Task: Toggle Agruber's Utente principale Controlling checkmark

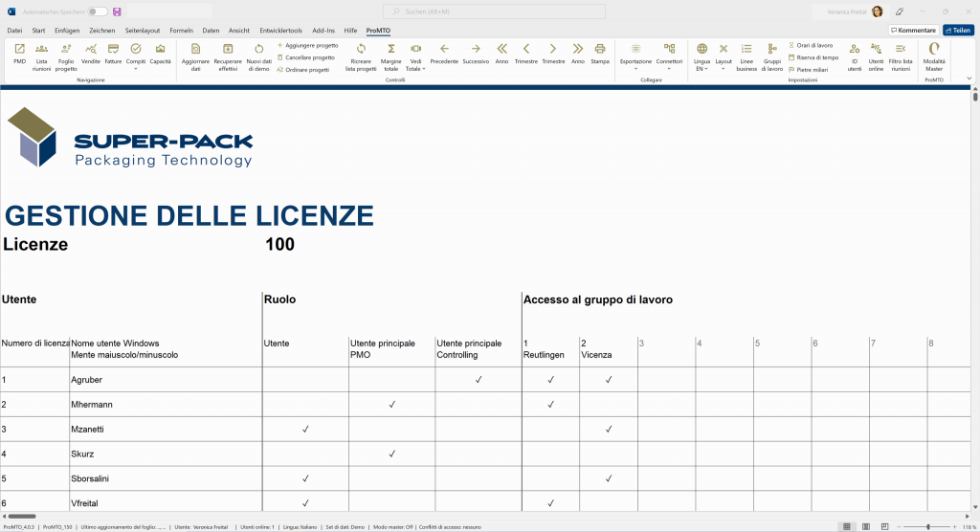Action: coord(478,380)
